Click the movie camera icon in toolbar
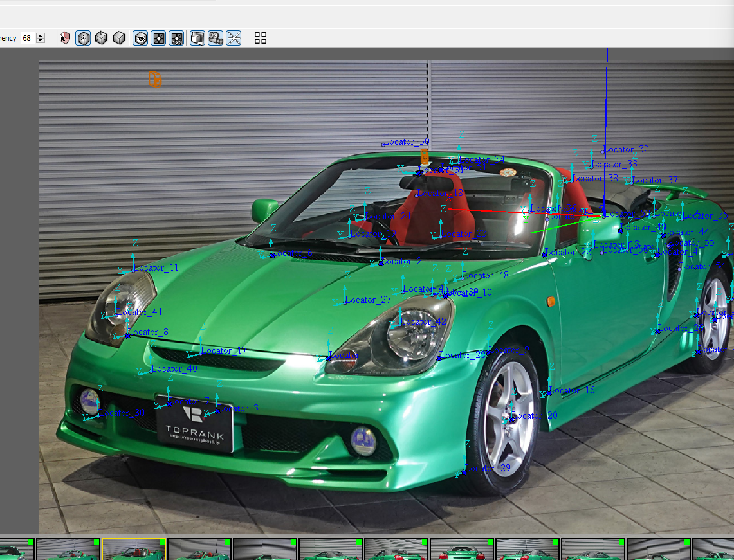 215,39
